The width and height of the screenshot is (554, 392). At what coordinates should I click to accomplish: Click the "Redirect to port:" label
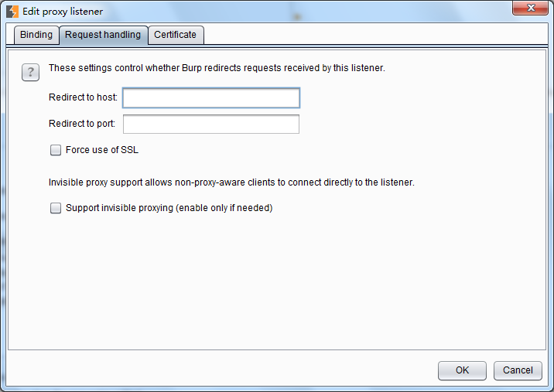click(82, 124)
